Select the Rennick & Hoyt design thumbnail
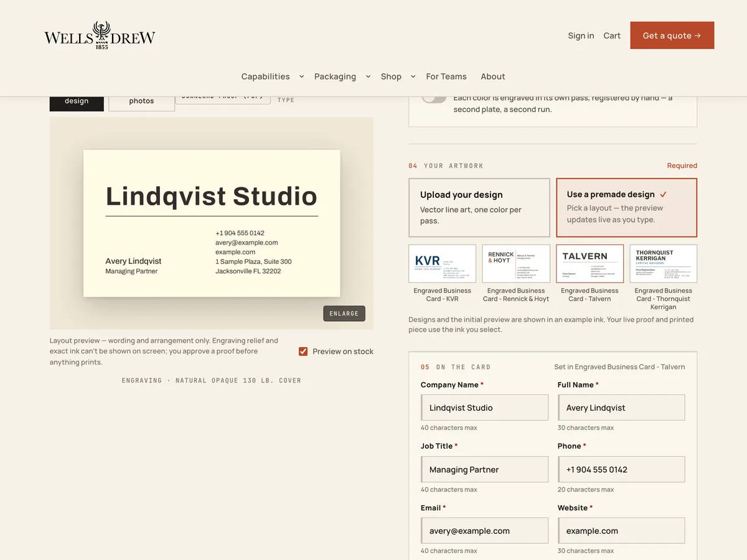Viewport: 747px width, 560px height. point(516,264)
